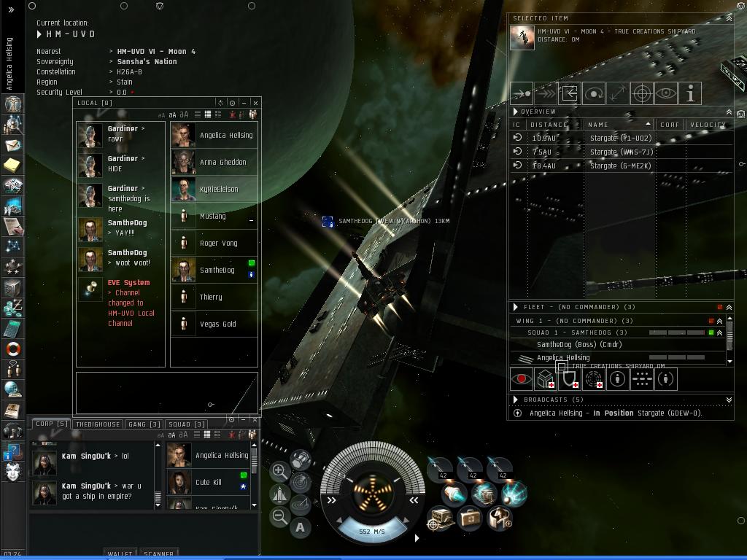The height and width of the screenshot is (560, 747).
Task: Open the character sheet icon in sidebar
Action: click(x=13, y=104)
